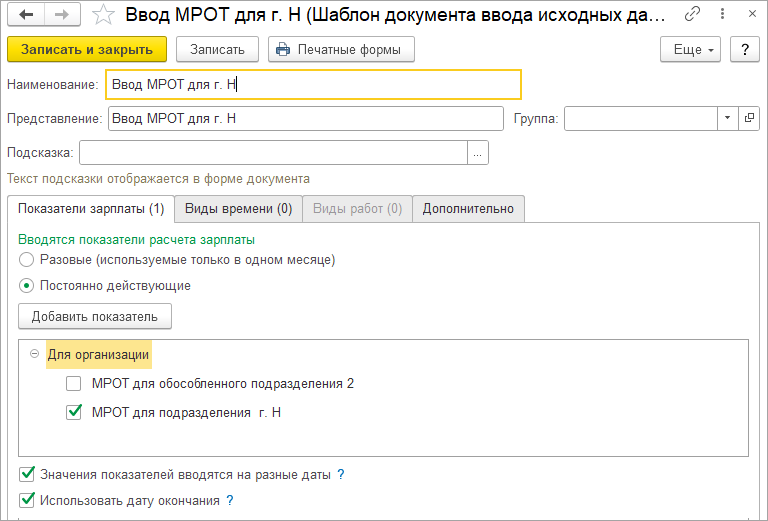Check МРОТ для обособленного подразделения 2

coord(73,383)
